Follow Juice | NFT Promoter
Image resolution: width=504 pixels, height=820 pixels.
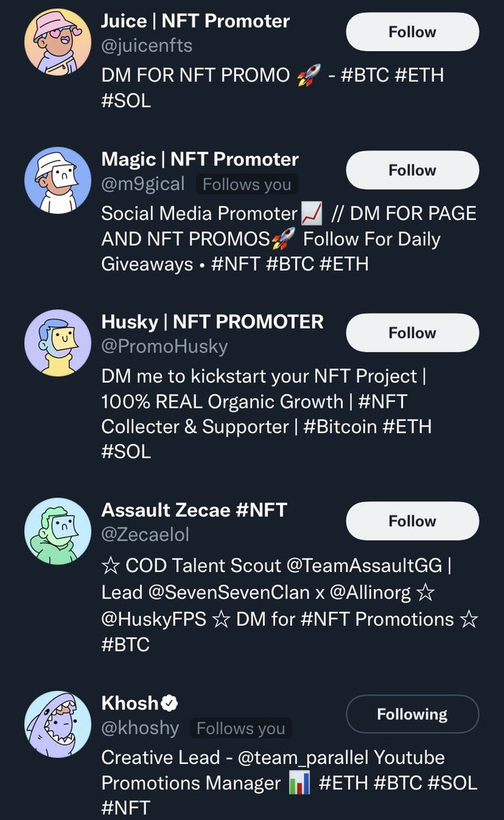412,32
